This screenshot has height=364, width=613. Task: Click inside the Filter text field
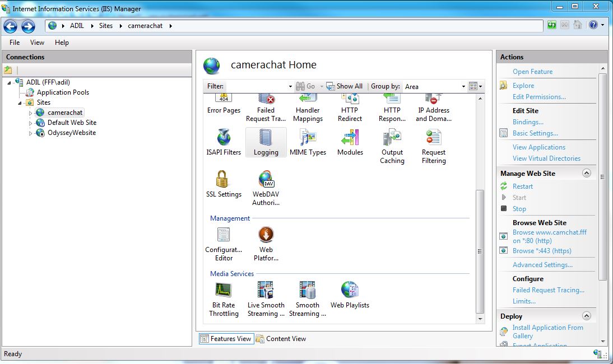tap(256, 86)
